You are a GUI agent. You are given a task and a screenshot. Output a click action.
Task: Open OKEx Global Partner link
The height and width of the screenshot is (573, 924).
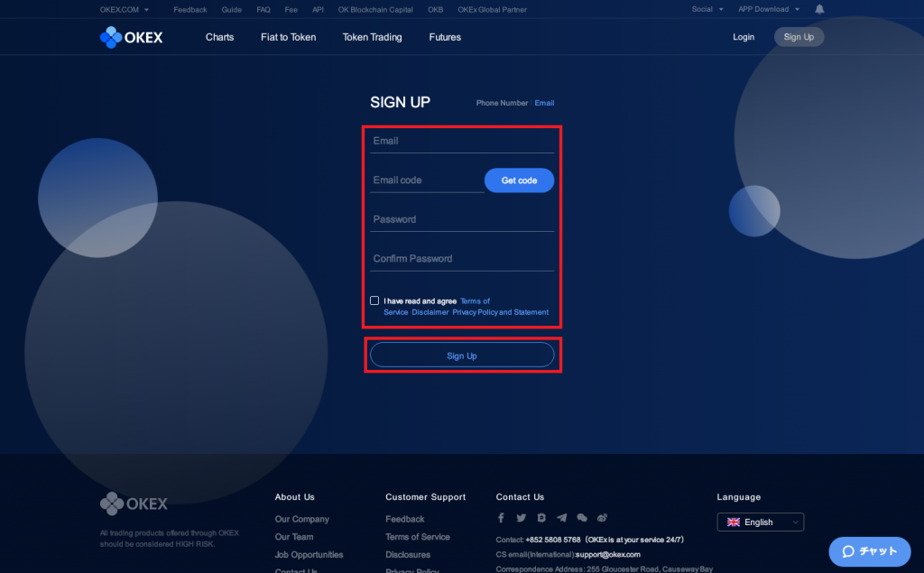(492, 9)
